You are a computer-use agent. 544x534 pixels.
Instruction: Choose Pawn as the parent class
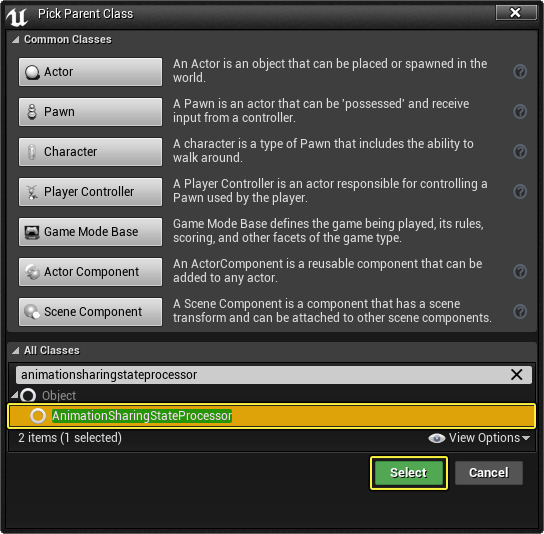[x=90, y=112]
